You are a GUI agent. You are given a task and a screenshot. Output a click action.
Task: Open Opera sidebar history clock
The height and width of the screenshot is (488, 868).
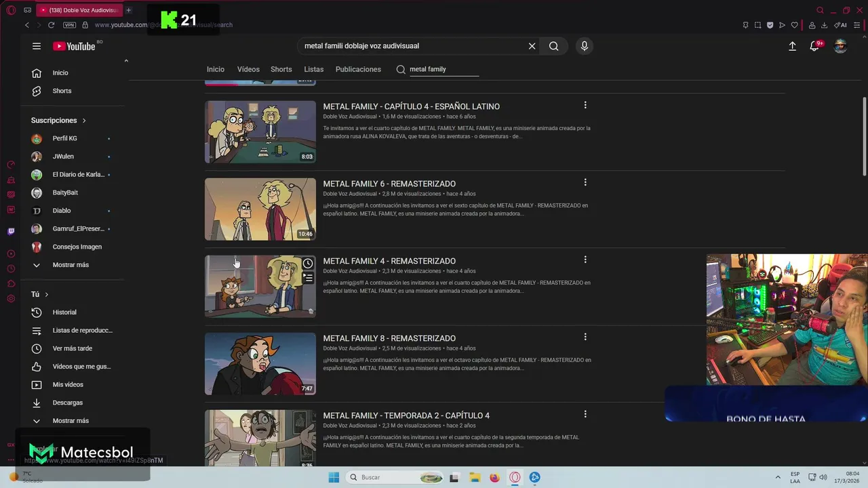pyautogui.click(x=11, y=268)
